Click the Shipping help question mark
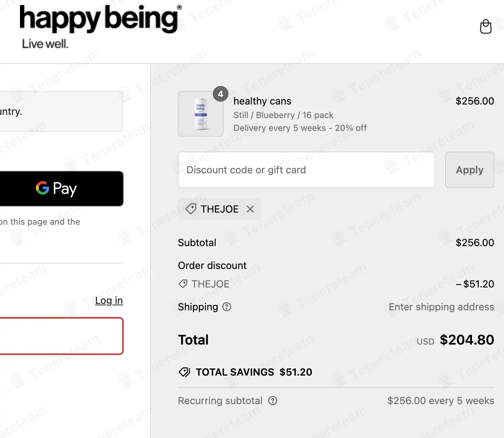 (x=227, y=307)
